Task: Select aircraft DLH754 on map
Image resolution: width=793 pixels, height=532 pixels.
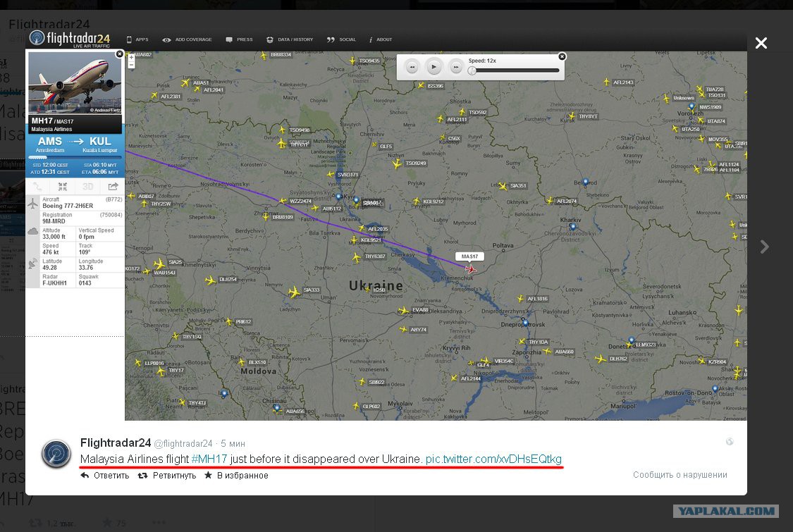Action: coord(210,280)
